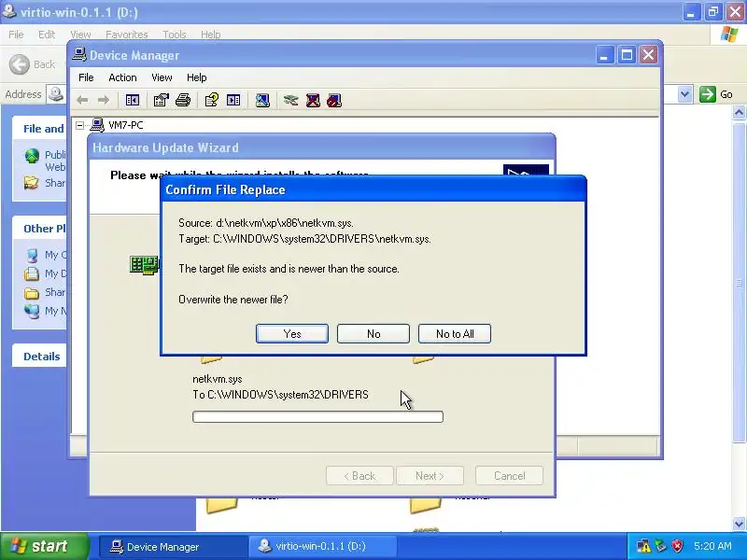
Task: Click the 5:20 AM clock
Action: (x=712, y=546)
